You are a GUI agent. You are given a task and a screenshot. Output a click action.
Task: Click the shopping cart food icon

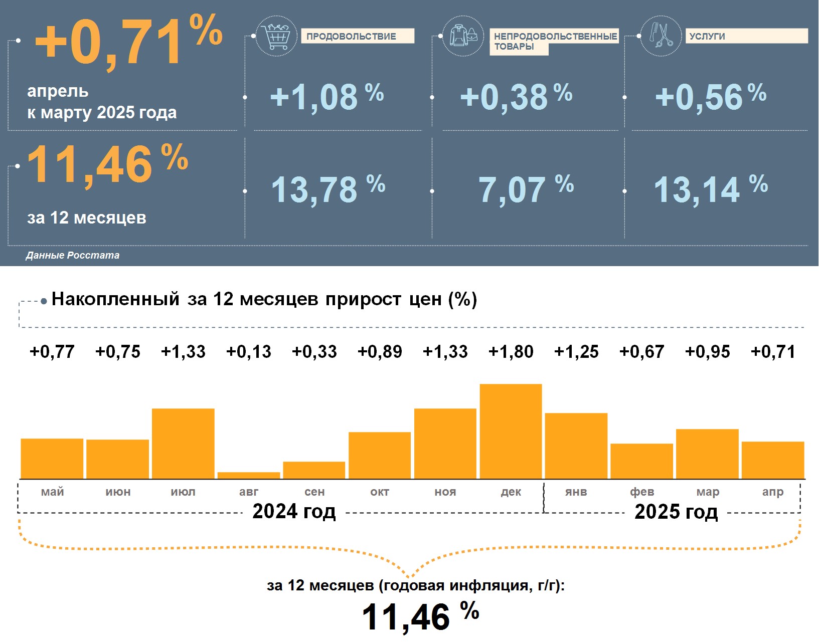(x=276, y=36)
